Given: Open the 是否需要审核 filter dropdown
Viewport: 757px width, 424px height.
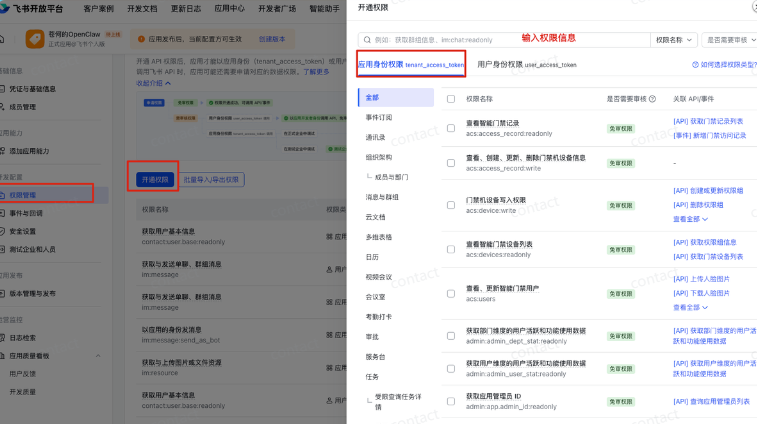Looking at the screenshot, I should click(730, 40).
